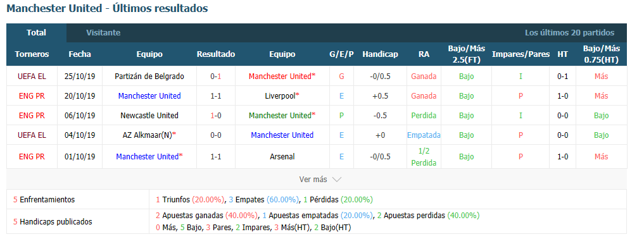644x239 pixels.
Task: Open the 0-1 result of Partizán match
Action: 216,77
